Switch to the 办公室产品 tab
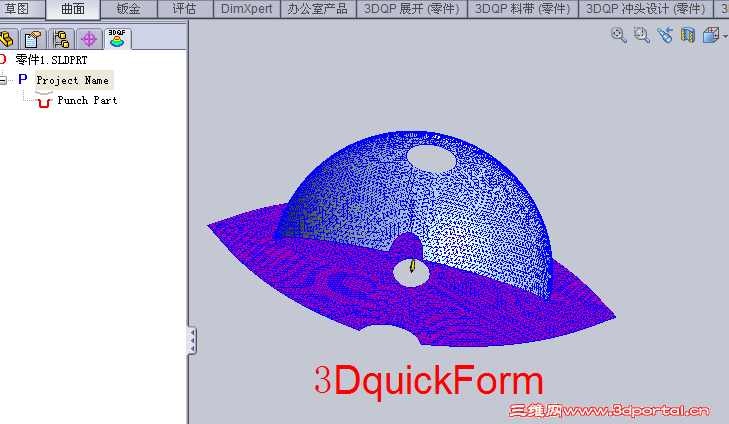 318,9
